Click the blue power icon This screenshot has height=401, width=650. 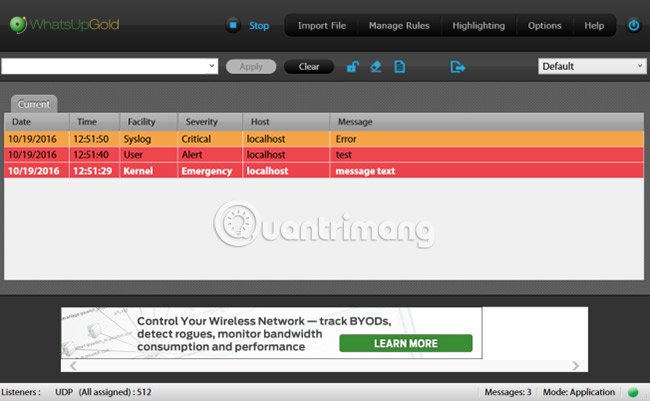[x=633, y=25]
